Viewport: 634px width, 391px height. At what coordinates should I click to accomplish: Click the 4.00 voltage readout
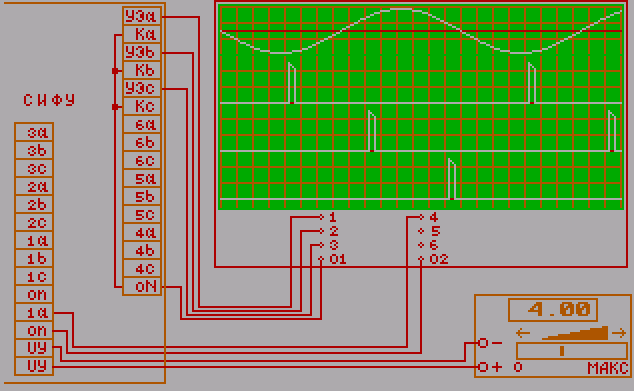pos(553,310)
